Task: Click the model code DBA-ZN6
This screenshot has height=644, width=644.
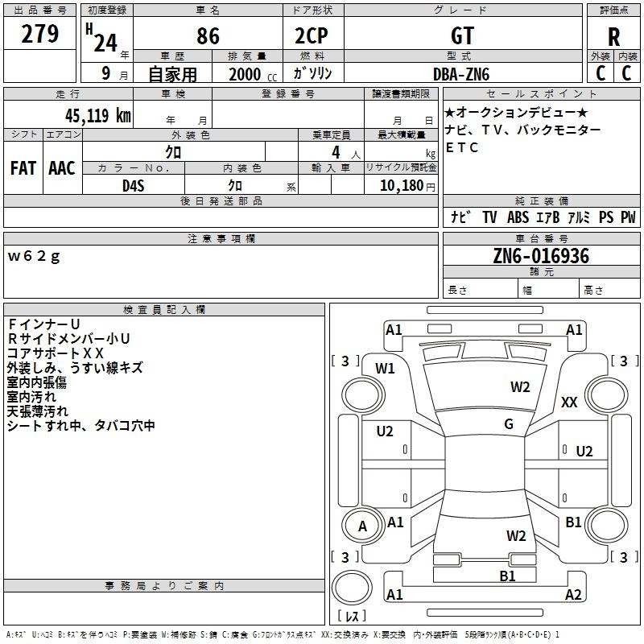Action: [x=461, y=74]
